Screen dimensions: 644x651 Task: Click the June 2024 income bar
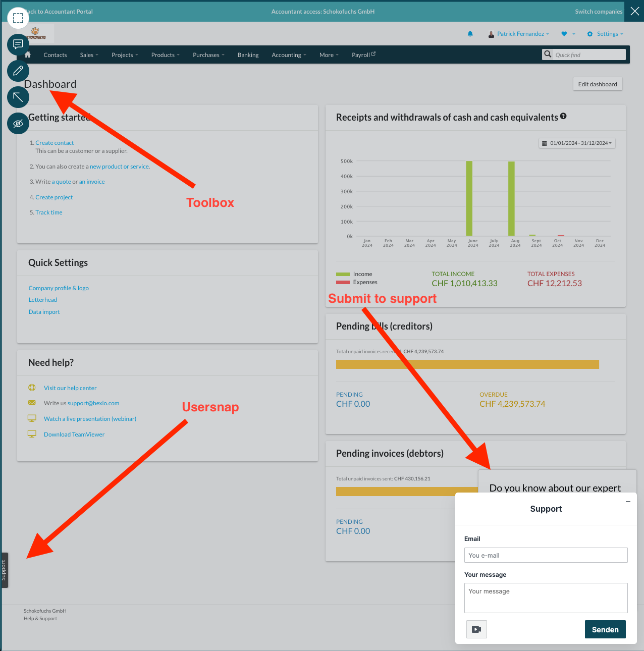(469, 198)
